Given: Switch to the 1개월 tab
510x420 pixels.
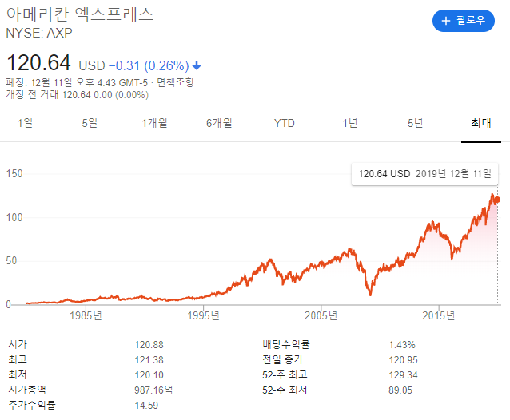Looking at the screenshot, I should (154, 123).
